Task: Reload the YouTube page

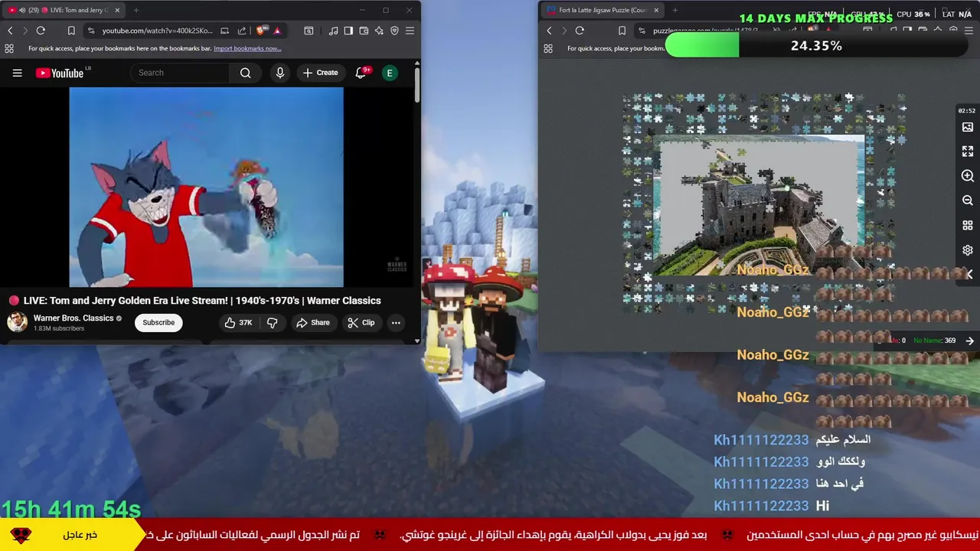Action: point(41,31)
